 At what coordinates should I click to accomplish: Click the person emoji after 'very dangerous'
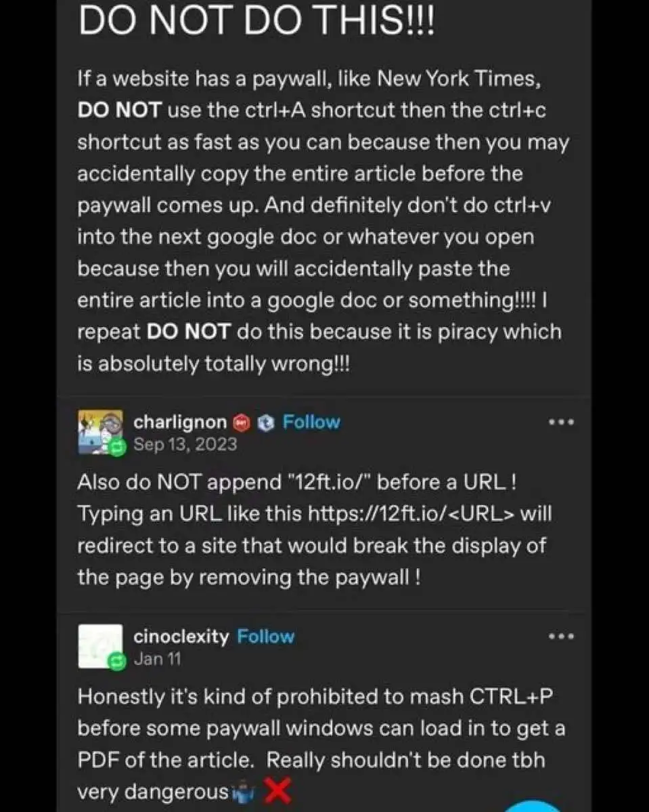[x=244, y=792]
